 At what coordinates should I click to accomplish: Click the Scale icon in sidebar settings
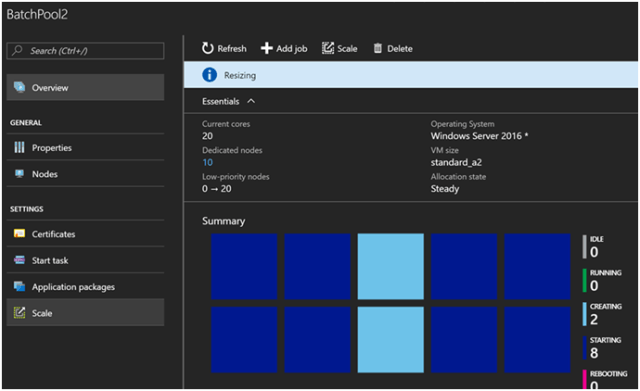(19, 313)
